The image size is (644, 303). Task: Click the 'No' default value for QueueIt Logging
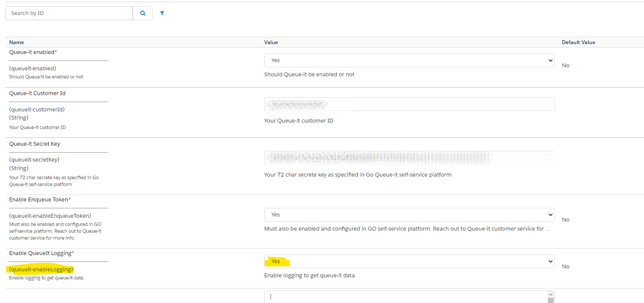tap(566, 267)
